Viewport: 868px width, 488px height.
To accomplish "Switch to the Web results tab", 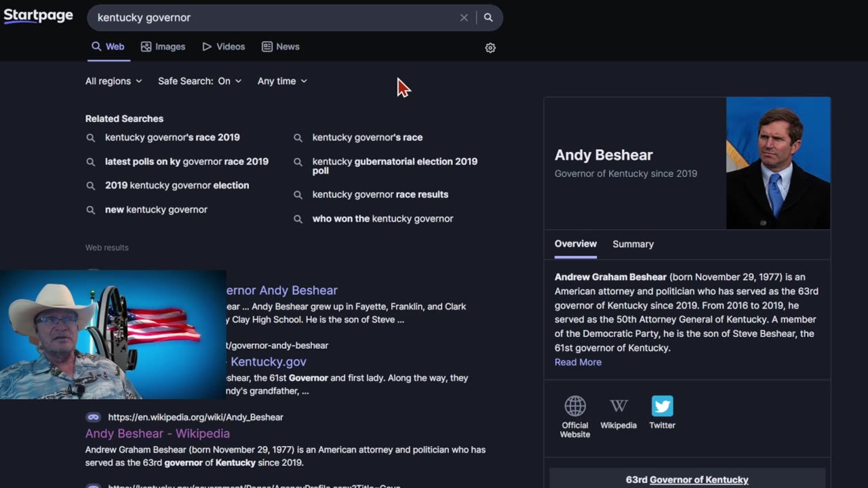I will pyautogui.click(x=108, y=47).
